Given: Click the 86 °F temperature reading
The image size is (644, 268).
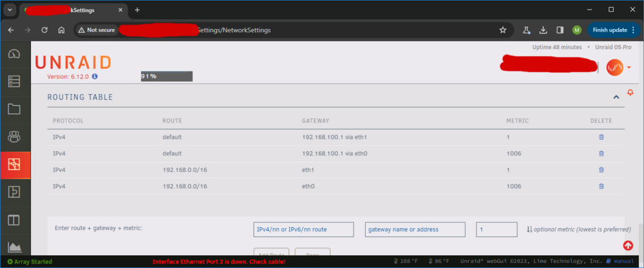Looking at the screenshot, I should pos(438,262).
